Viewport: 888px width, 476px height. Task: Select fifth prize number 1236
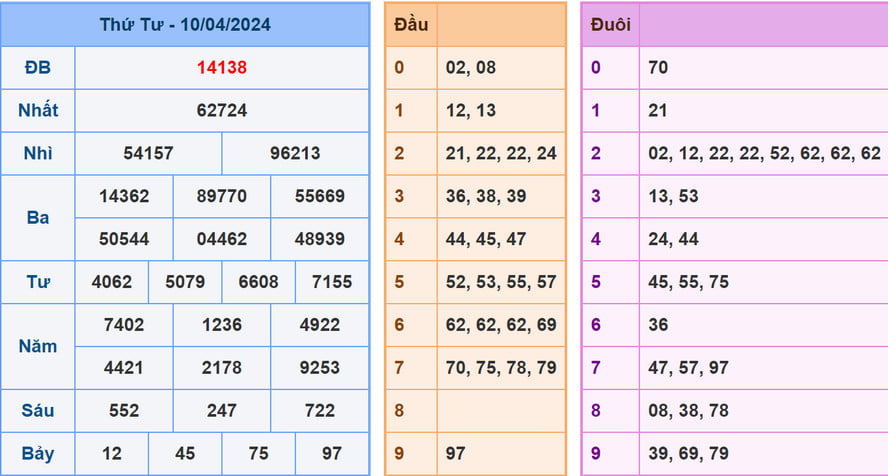click(222, 325)
